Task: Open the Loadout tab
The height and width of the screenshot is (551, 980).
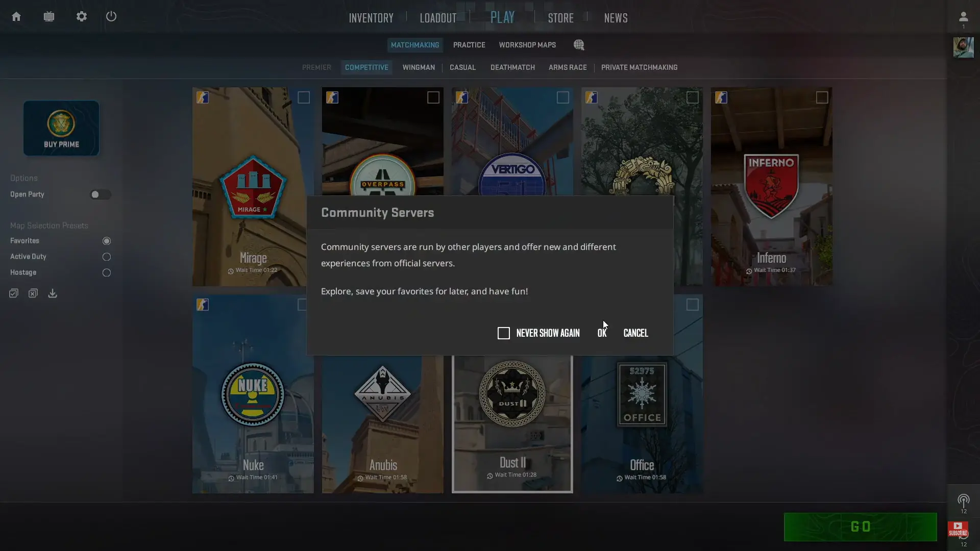Action: click(438, 18)
